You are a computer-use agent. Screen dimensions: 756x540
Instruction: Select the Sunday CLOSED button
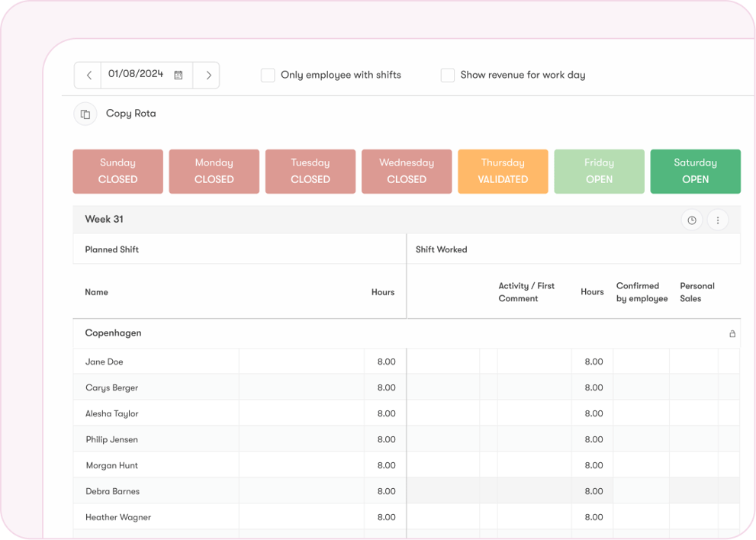(117, 171)
